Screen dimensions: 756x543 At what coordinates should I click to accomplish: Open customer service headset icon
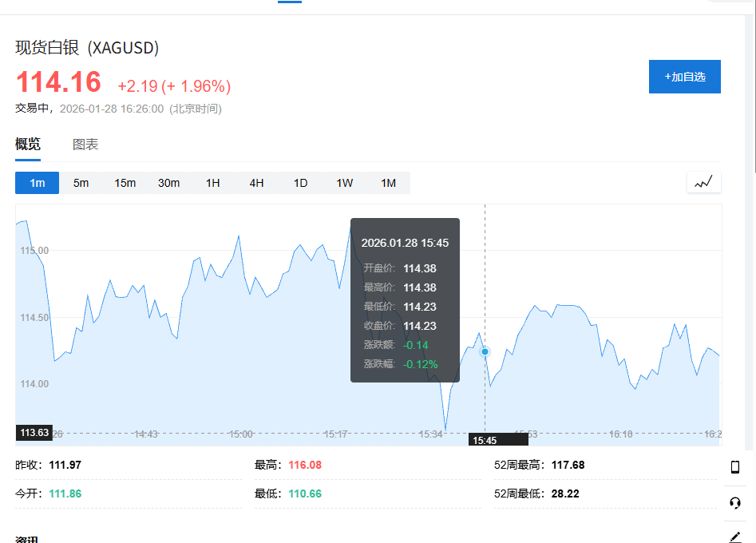(735, 502)
